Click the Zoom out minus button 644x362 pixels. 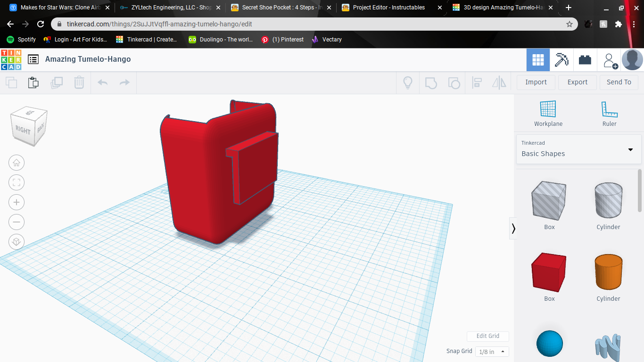[x=17, y=222]
